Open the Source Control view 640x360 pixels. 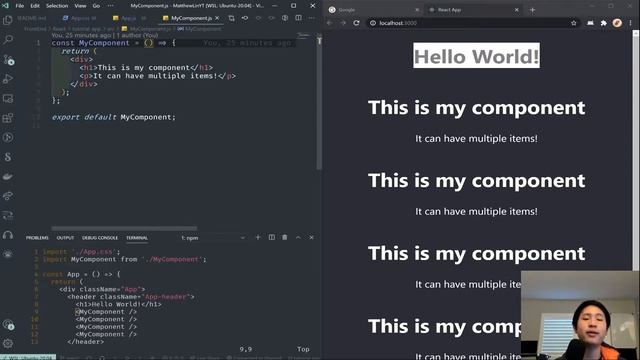(x=8, y=60)
